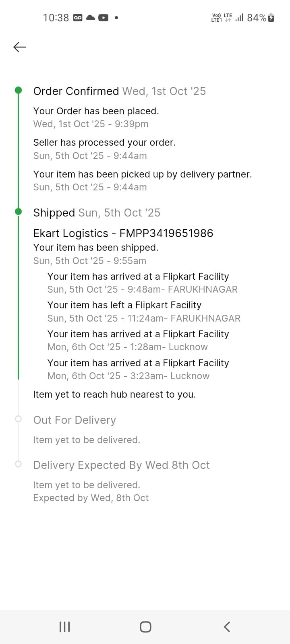
Task: Tap the Delivery Expected milestone circle
Action: click(18, 464)
